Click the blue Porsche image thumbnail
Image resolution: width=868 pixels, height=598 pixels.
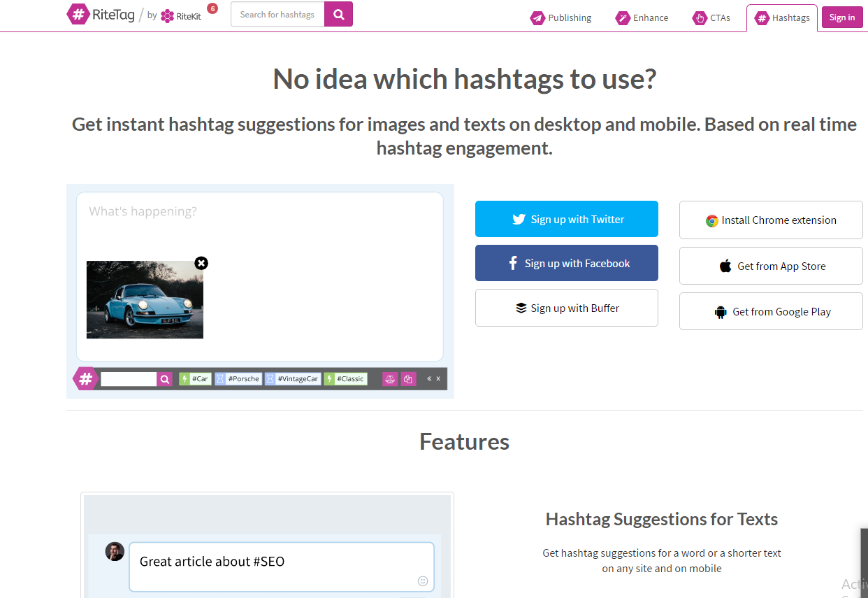(x=145, y=300)
